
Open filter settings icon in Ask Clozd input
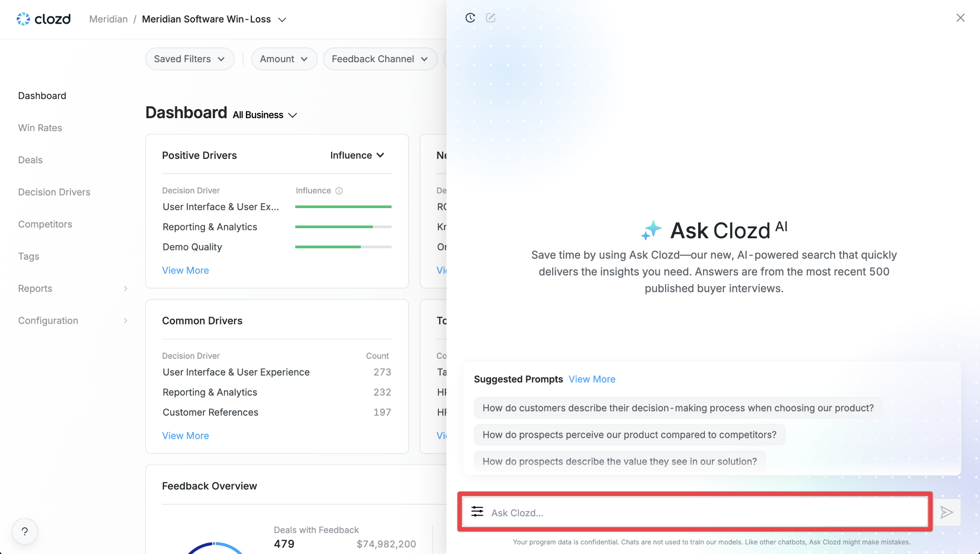click(x=477, y=512)
